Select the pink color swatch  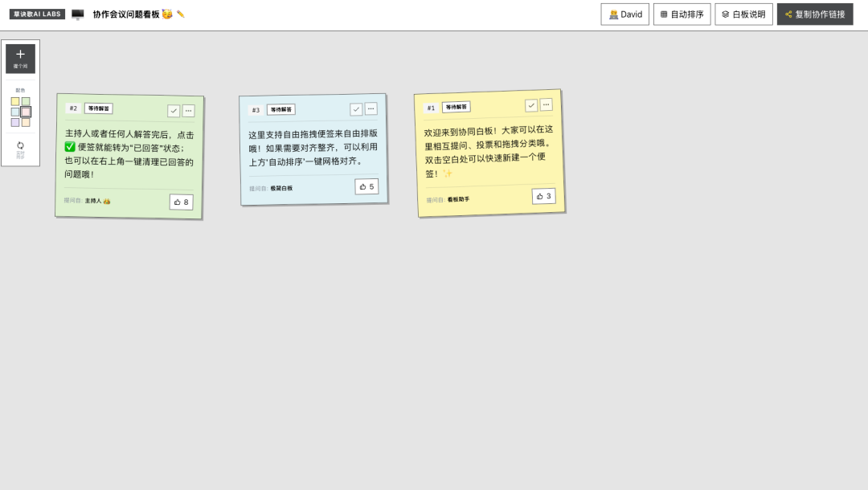pos(26,112)
